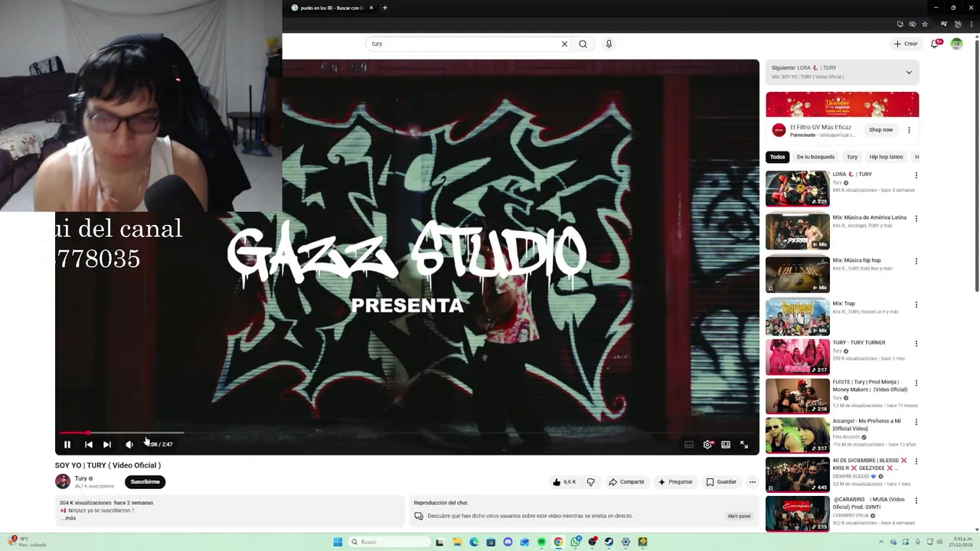Select the Hip hop latino chip
Screen dimensions: 980x551
(x=886, y=157)
